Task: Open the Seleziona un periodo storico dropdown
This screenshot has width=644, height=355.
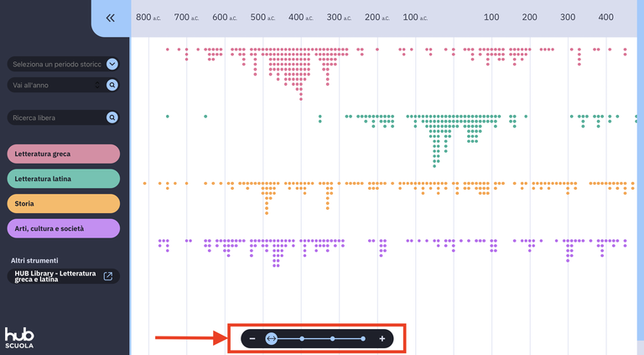Action: coord(63,64)
